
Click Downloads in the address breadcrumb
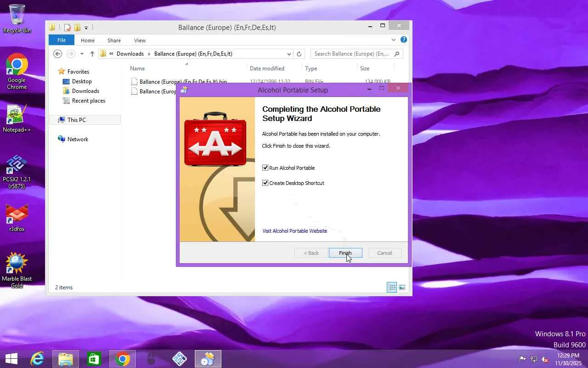130,54
